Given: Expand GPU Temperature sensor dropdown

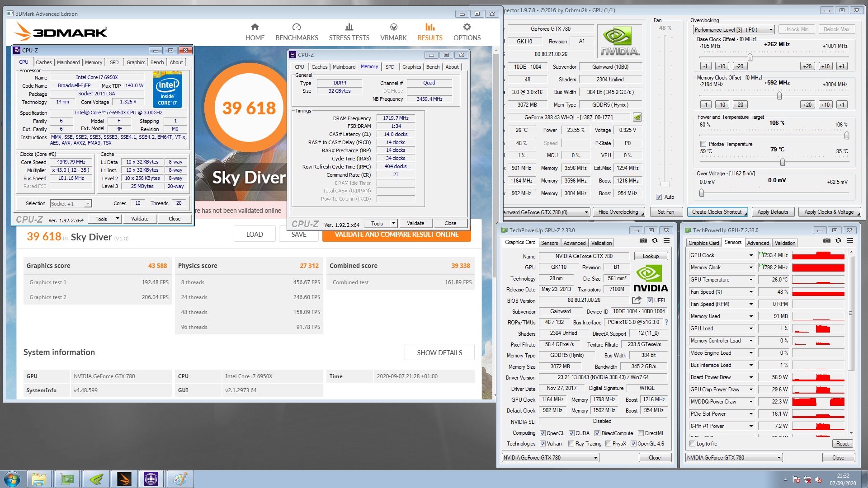Looking at the screenshot, I should pos(751,280).
